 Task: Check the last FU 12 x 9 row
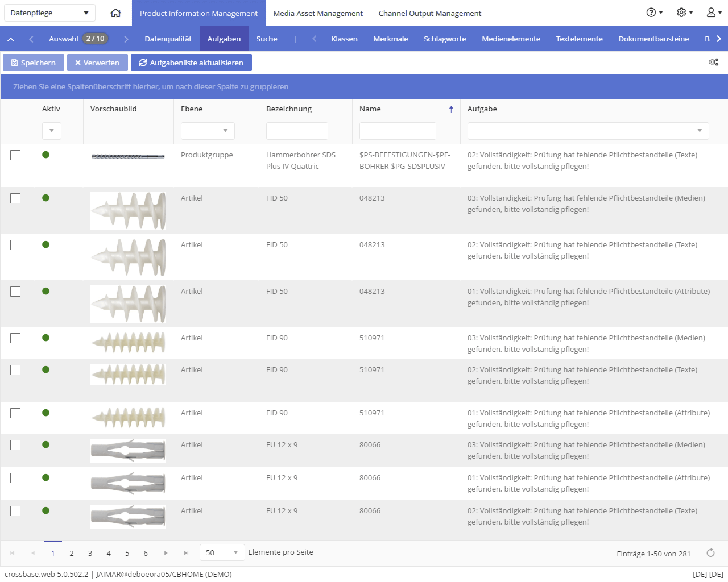coord(15,511)
